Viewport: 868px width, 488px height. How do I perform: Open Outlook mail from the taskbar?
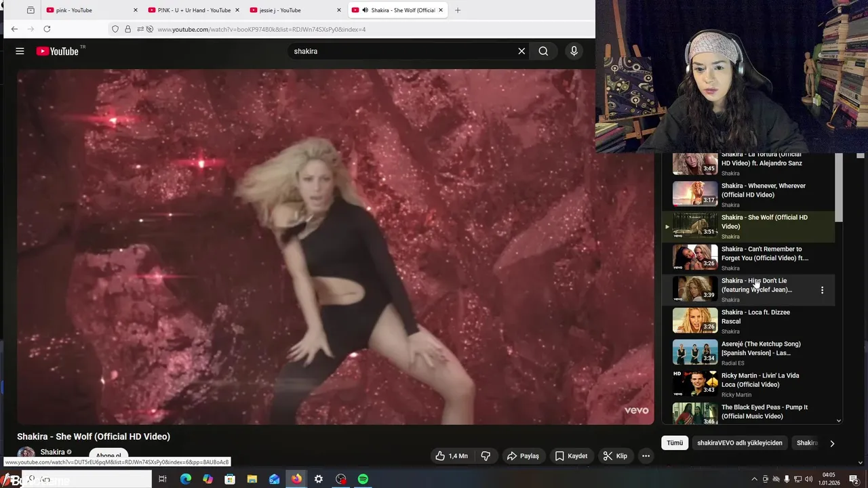(x=274, y=479)
